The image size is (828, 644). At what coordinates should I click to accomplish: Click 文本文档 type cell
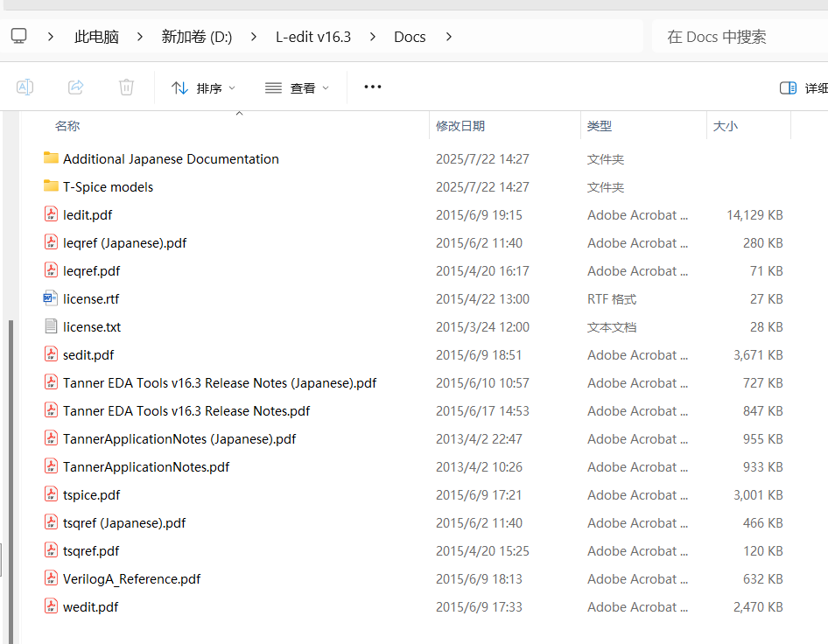(612, 326)
